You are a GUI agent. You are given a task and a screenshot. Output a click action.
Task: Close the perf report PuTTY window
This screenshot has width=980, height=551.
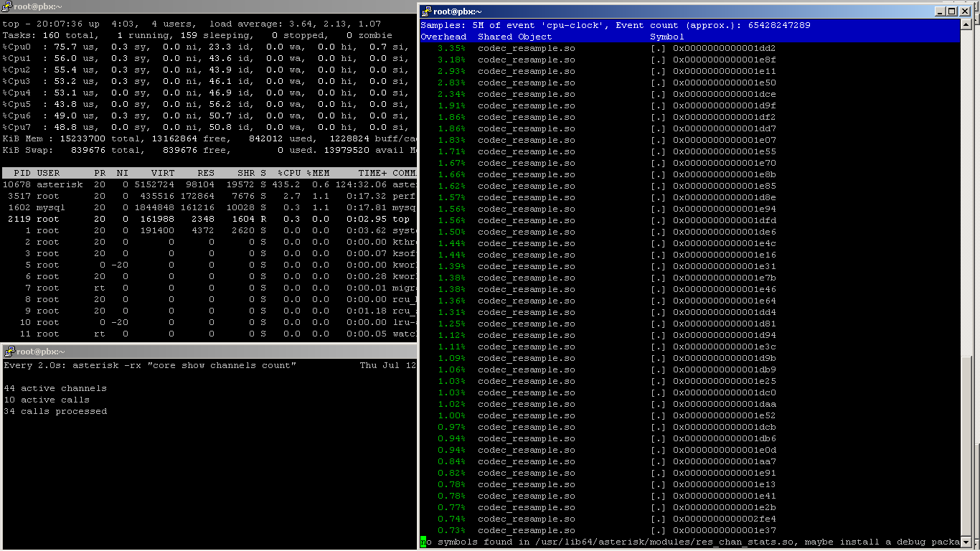pos(965,11)
